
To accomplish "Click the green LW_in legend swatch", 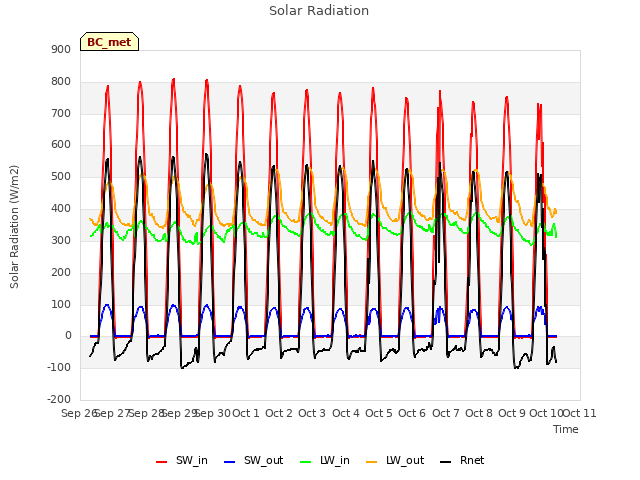I will [x=306, y=462].
